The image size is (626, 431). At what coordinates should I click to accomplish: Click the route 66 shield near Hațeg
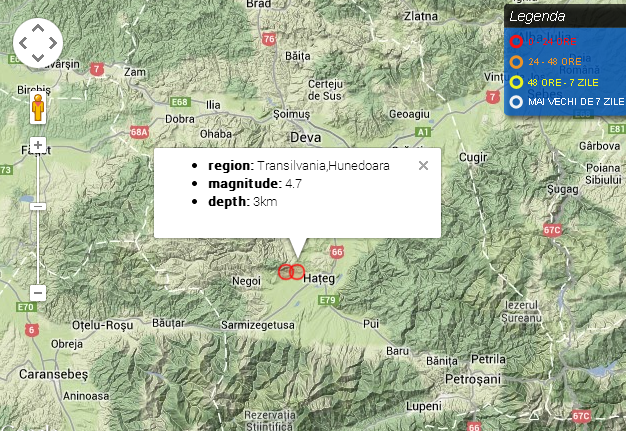pyautogui.click(x=337, y=252)
